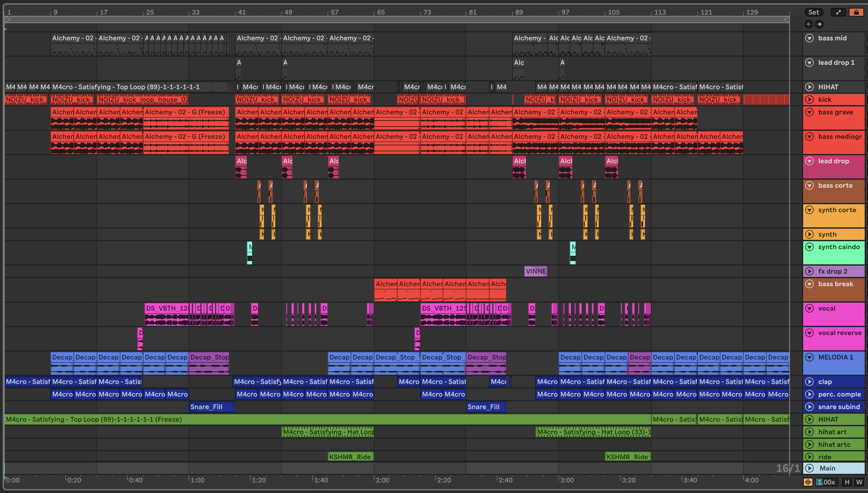Toggle the waveform display icon

pyautogui.click(x=808, y=482)
